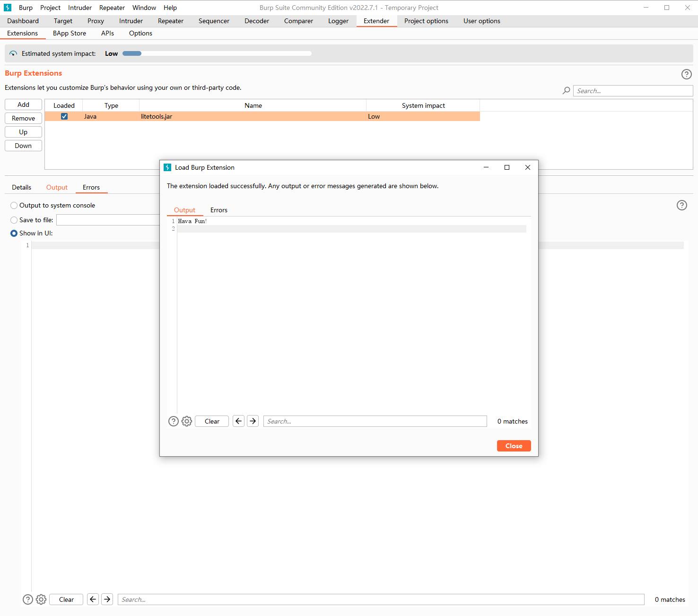Open the Burp menu

coord(26,8)
